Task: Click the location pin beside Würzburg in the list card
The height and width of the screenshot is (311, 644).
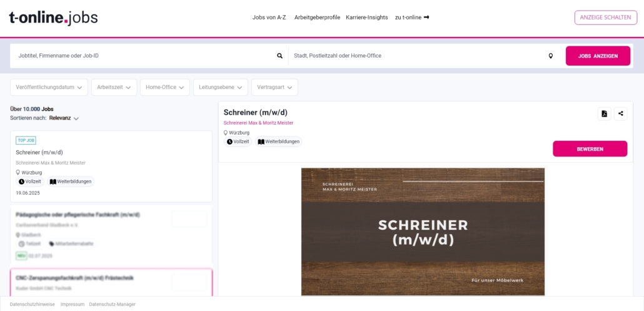Action: (18, 173)
